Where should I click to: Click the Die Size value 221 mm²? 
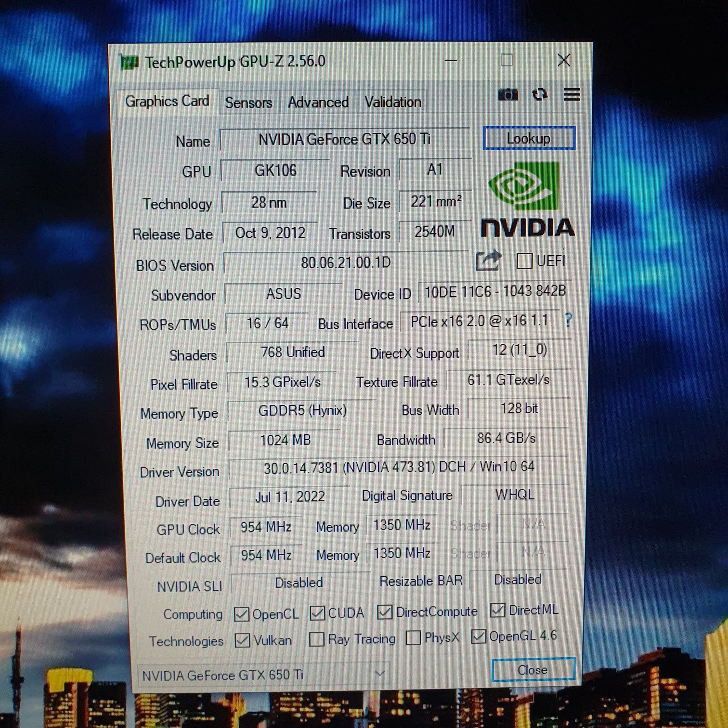click(x=435, y=201)
